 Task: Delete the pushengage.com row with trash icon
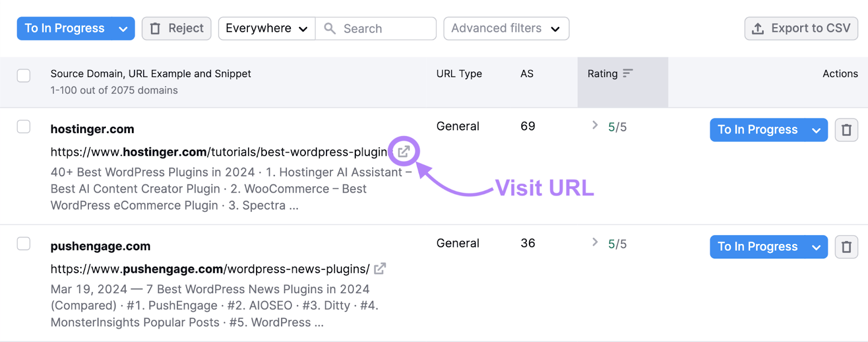pyautogui.click(x=846, y=247)
